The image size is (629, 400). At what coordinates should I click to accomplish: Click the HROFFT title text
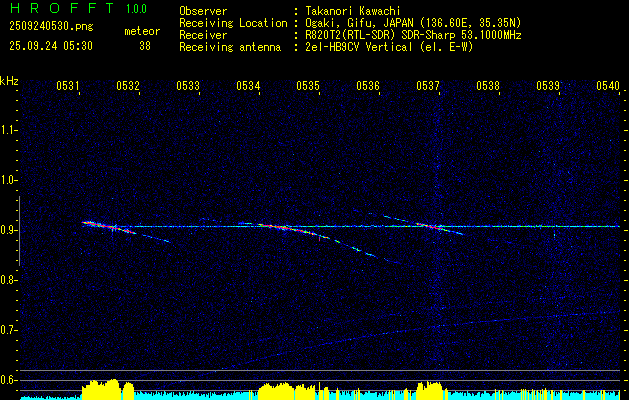pyautogui.click(x=58, y=9)
